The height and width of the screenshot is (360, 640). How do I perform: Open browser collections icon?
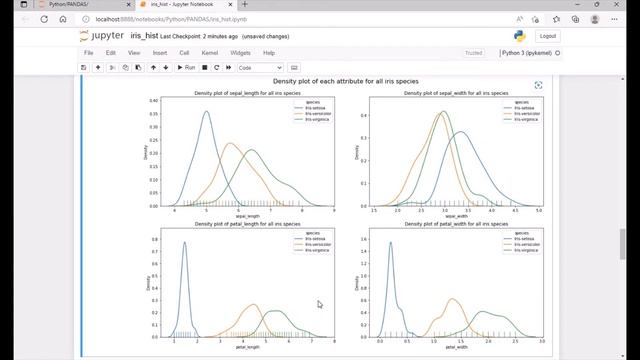coord(575,19)
